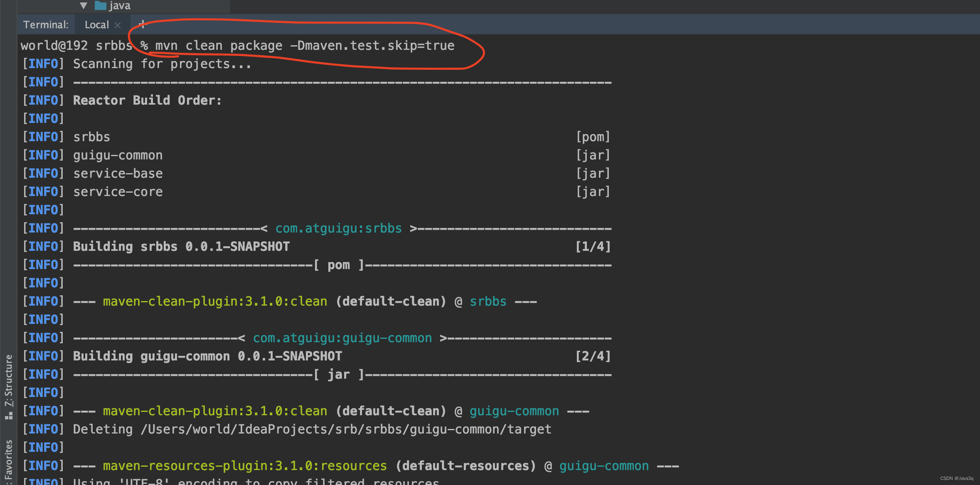Click the '[ jar ]' separator label
The image size is (980, 485).
(x=339, y=375)
